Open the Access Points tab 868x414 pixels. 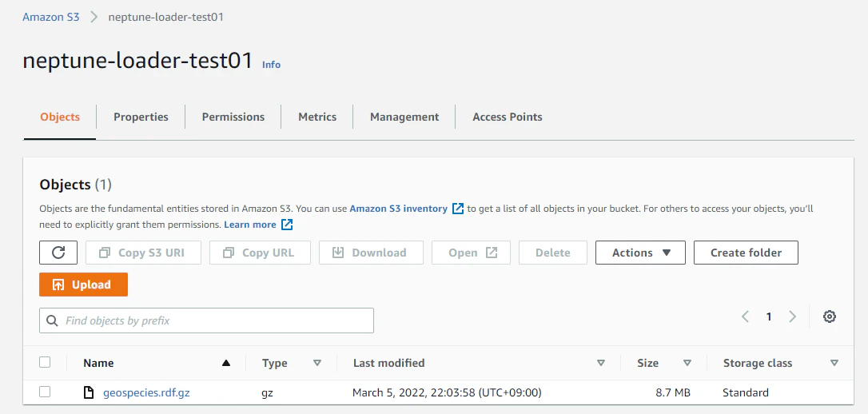(507, 117)
